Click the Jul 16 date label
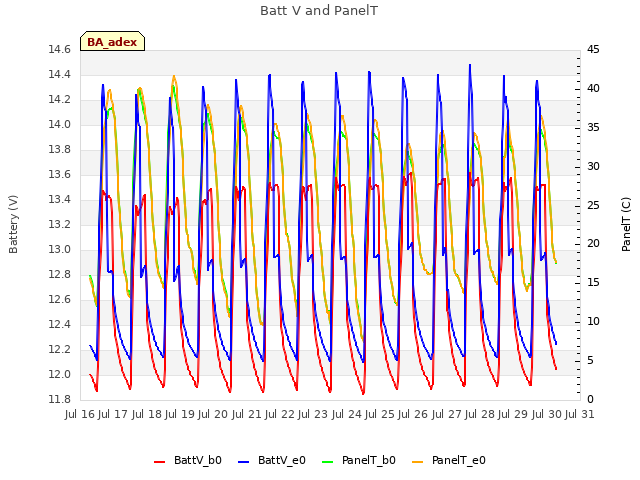Screen dimensions: 640x480 click(x=80, y=415)
